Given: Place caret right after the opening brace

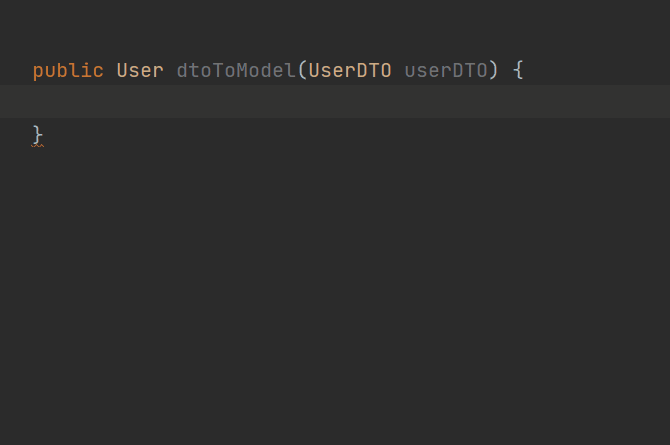Looking at the screenshot, I should (x=525, y=71).
